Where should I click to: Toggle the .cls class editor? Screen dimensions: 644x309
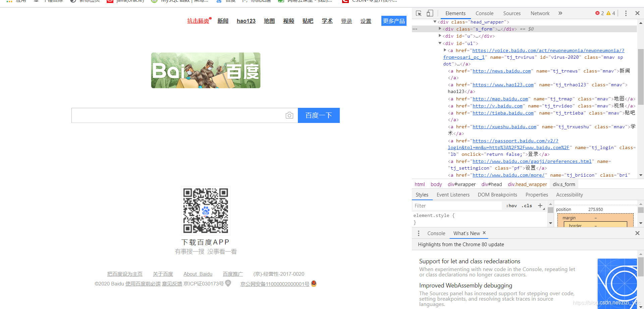(527, 206)
